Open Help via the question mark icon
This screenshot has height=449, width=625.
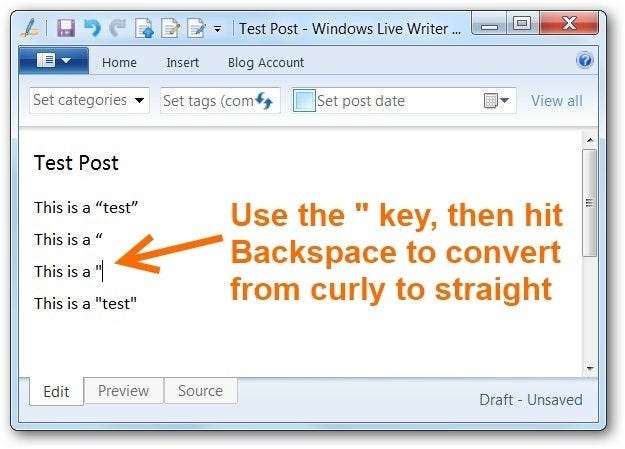tap(584, 61)
